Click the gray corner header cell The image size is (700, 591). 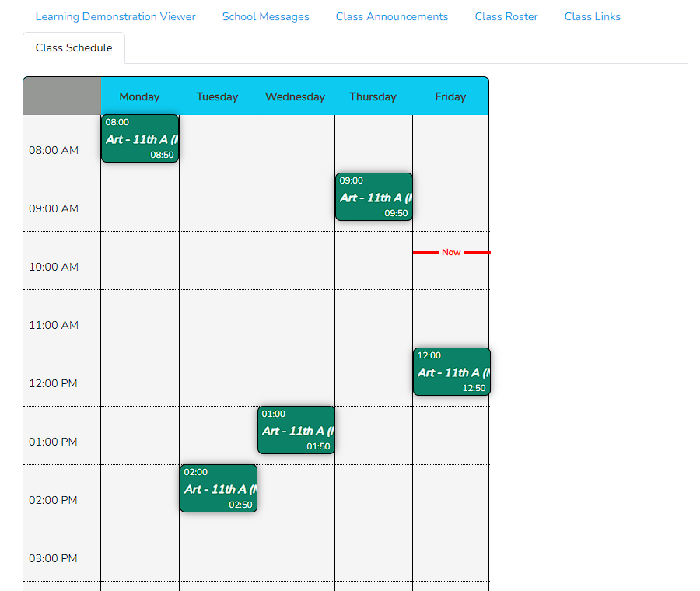pos(61,96)
